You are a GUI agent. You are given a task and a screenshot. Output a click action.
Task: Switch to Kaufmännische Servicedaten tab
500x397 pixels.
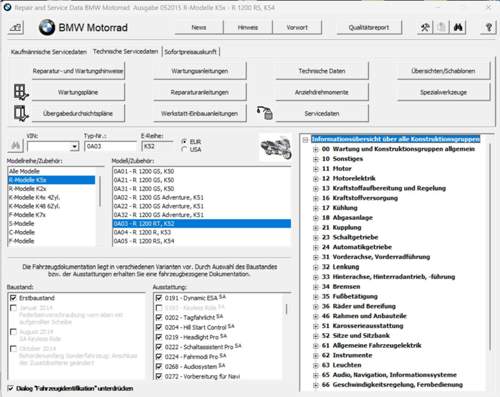[x=49, y=52]
